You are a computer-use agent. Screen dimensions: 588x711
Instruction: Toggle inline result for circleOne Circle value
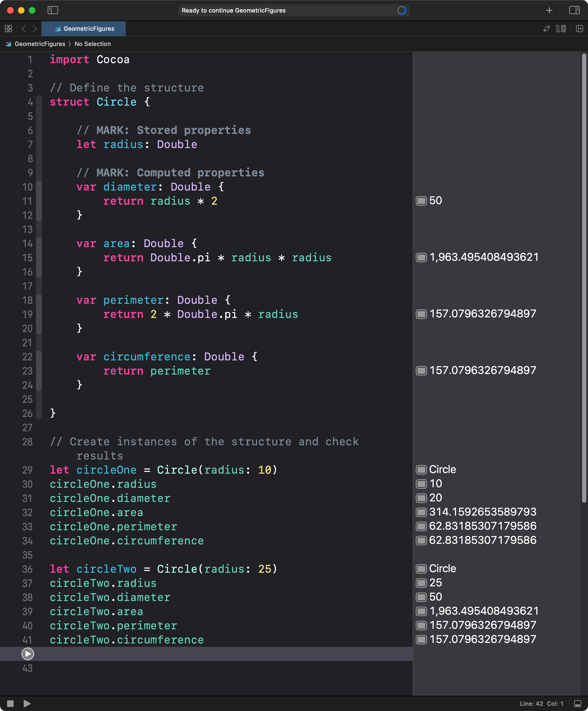click(421, 470)
